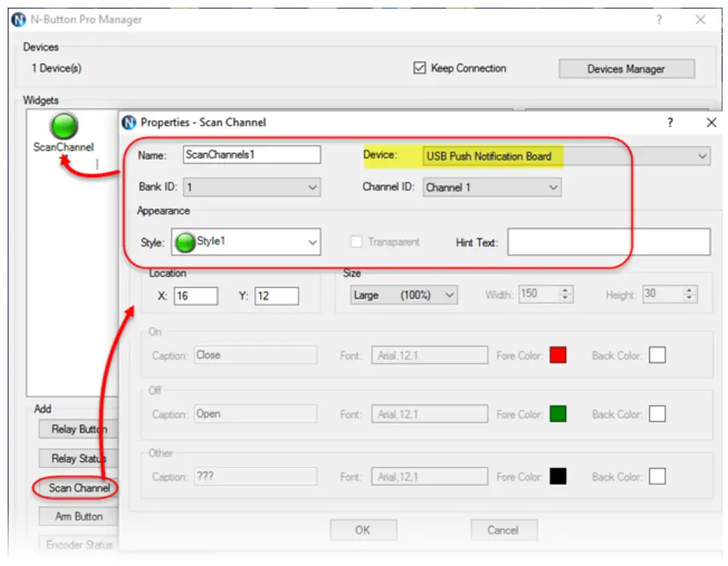Click the Encoder Status add button
This screenshot has height=566, width=728.
(x=79, y=545)
